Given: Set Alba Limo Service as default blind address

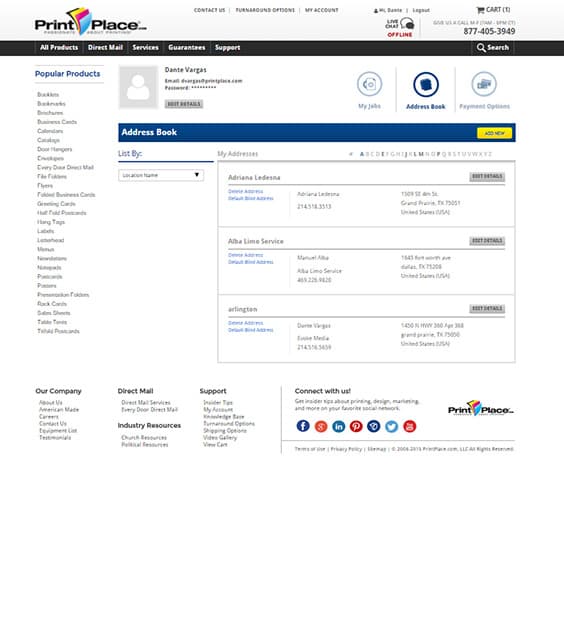Looking at the screenshot, I should (x=251, y=262).
